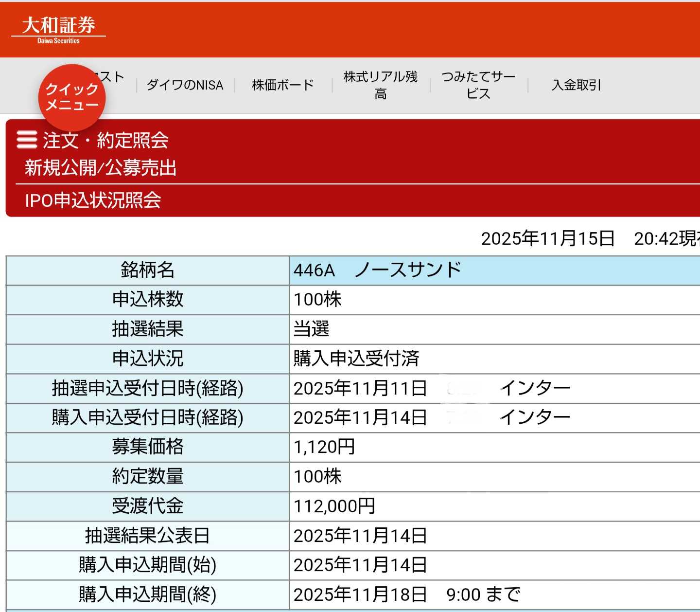The width and height of the screenshot is (700, 612).
Task: Select 株式リアル残高 in the navigation bar
Action: point(381,85)
